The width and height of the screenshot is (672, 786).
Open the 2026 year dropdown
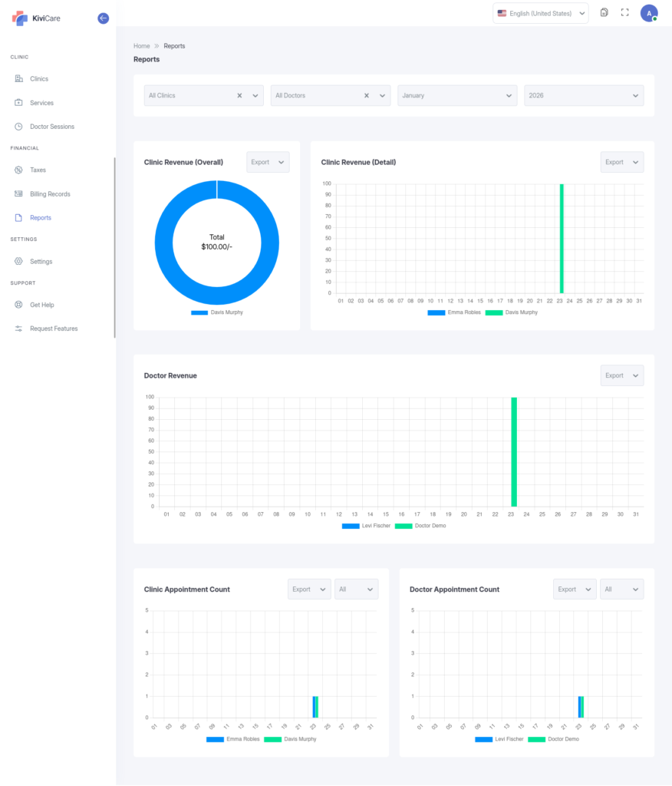coord(583,96)
